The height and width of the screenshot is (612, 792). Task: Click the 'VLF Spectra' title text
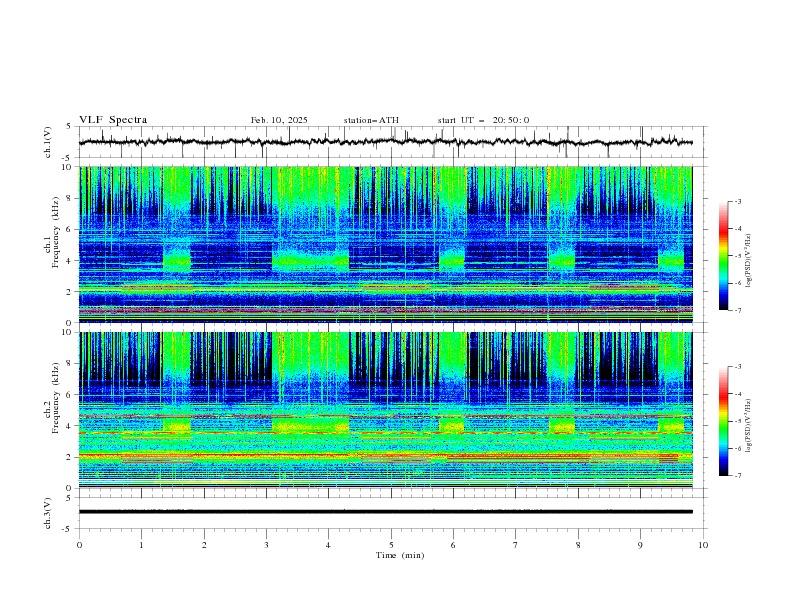pos(113,120)
